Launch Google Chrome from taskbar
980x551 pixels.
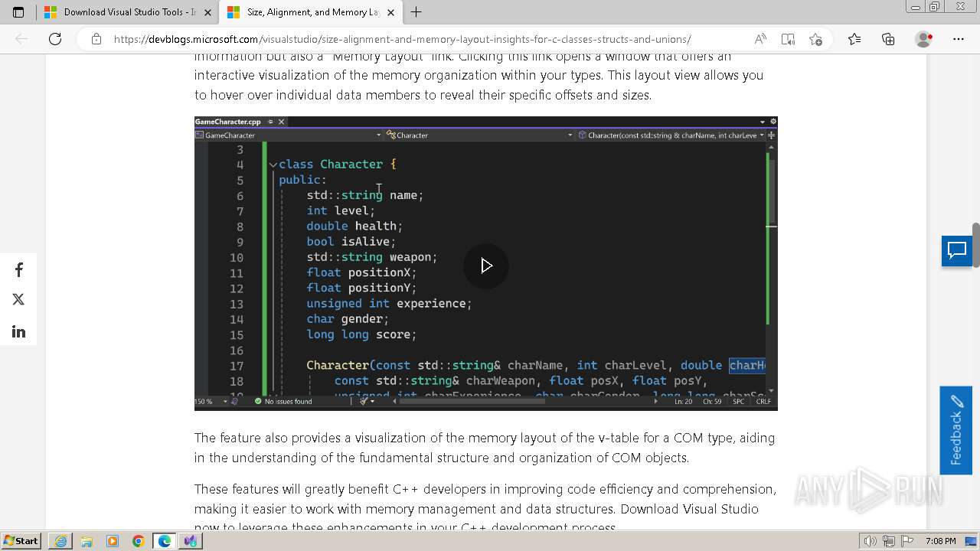(138, 541)
